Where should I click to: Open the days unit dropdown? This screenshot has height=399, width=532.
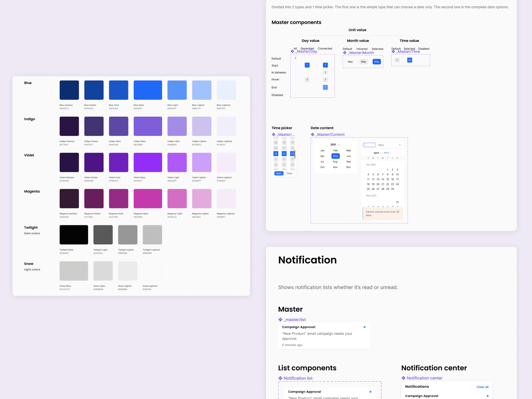click(390, 145)
